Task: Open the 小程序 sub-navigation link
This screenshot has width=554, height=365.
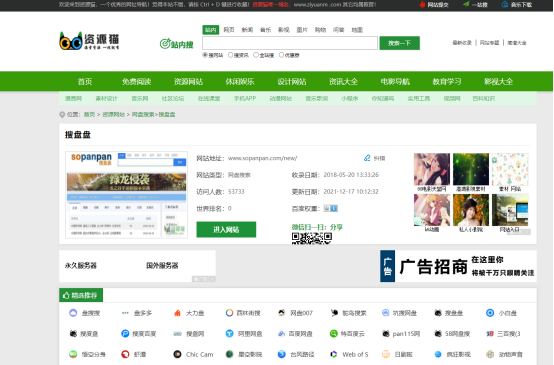Action: [350, 99]
